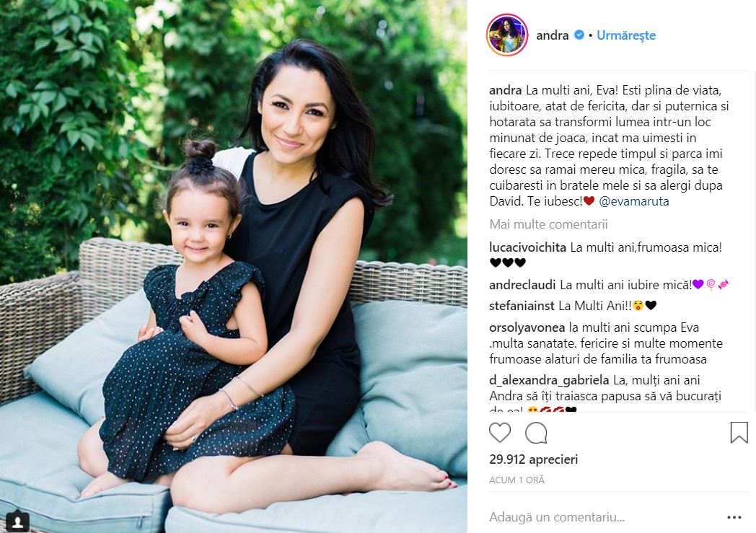
Task: Open the @evamaruta mention link
Action: (633, 201)
